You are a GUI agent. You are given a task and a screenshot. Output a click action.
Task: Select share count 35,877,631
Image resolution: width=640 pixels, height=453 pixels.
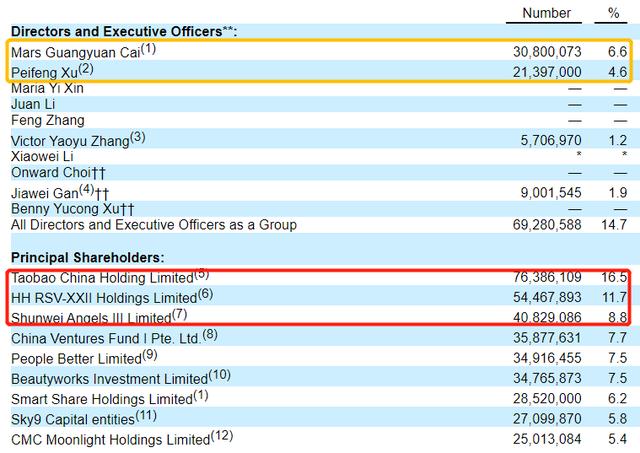pos(547,338)
